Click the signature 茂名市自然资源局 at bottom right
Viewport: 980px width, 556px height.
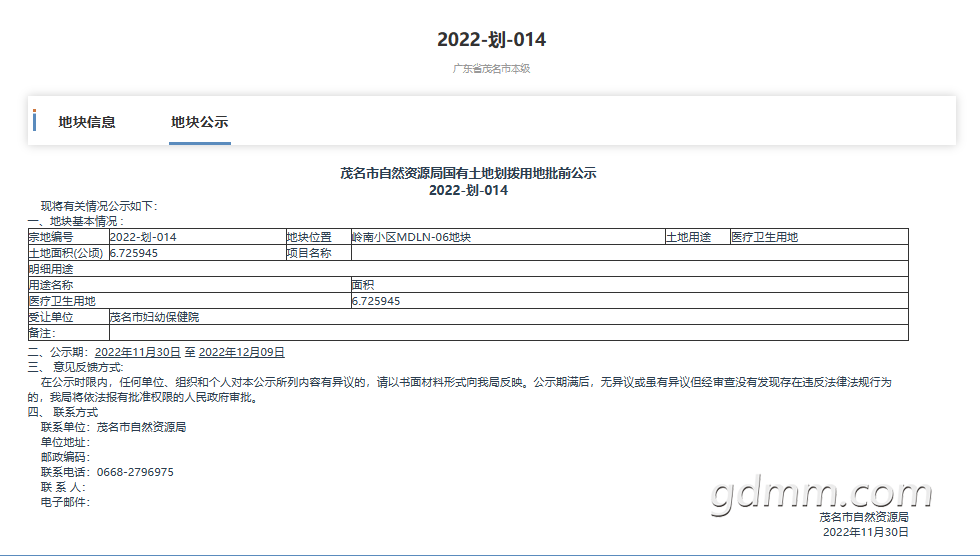(864, 517)
